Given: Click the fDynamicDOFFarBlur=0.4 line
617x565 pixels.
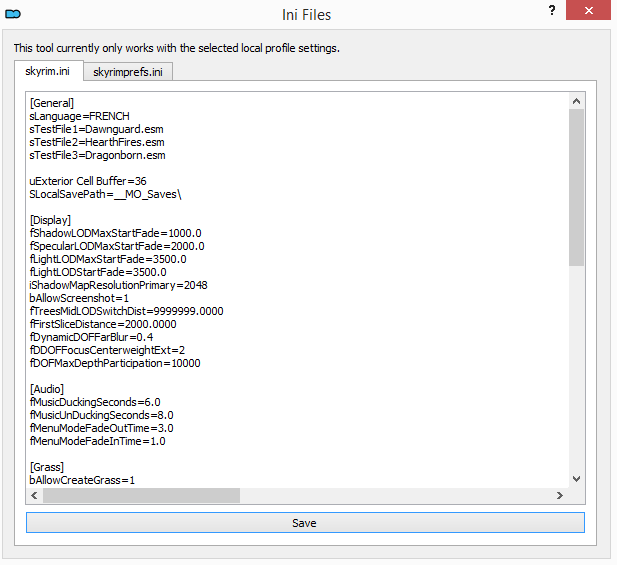Looking at the screenshot, I should click(91, 337).
